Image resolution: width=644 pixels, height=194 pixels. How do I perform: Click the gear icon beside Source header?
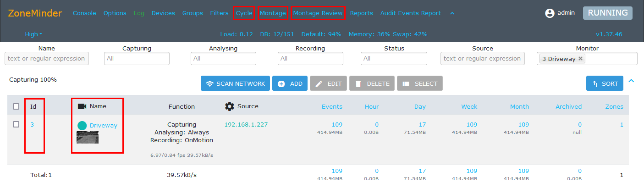click(x=229, y=106)
